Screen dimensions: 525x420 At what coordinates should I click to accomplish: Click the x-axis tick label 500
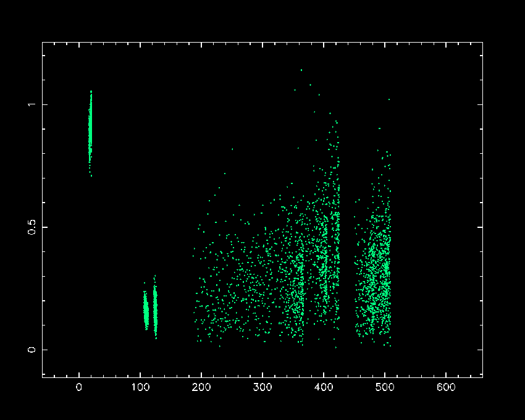pyautogui.click(x=385, y=387)
